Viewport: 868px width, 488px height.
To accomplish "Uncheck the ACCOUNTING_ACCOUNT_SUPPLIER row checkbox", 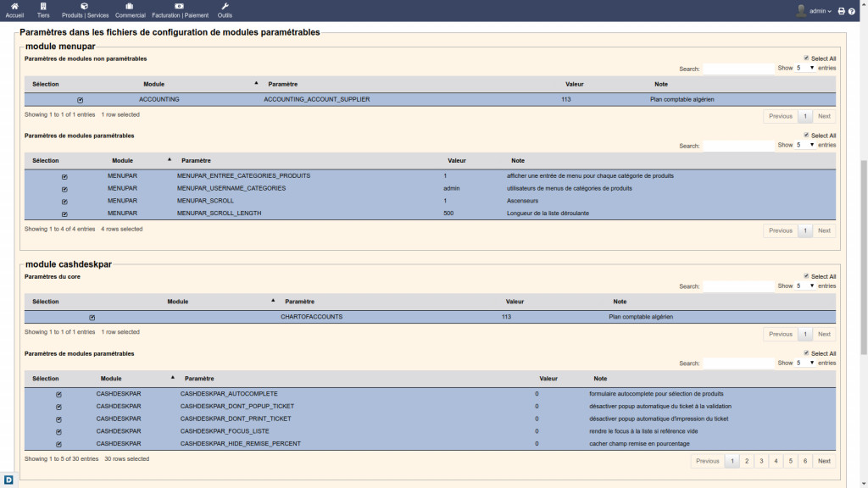I will point(81,100).
